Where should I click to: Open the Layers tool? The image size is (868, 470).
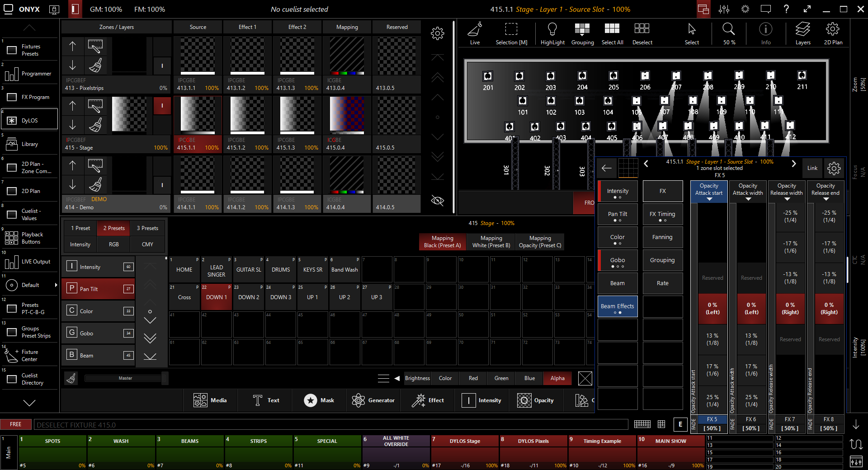[803, 33]
